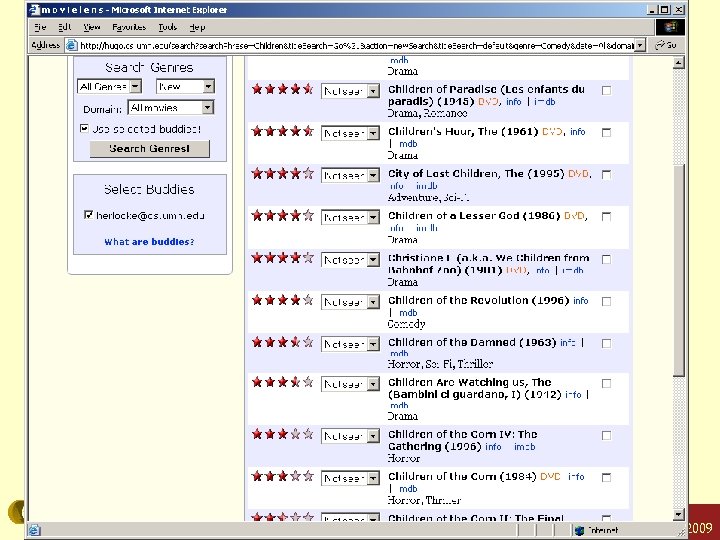Open DVD link for City of Lost Children

coord(578,174)
